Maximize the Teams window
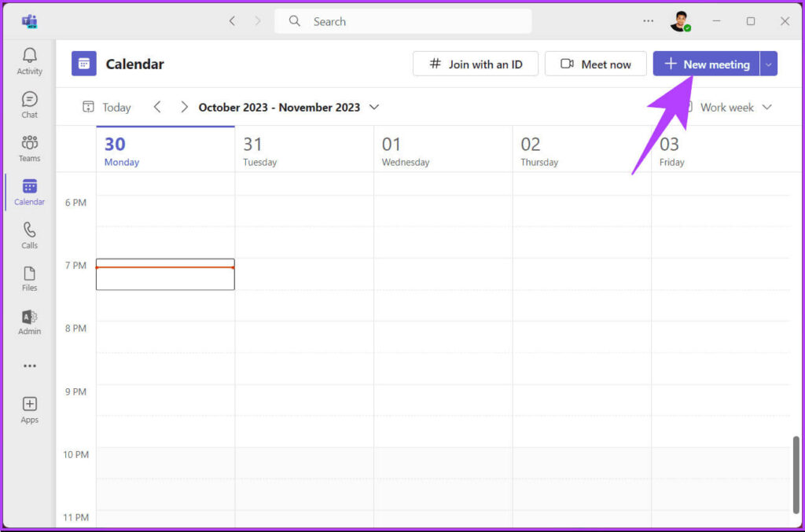Screen dimensions: 805x532 coord(751,21)
